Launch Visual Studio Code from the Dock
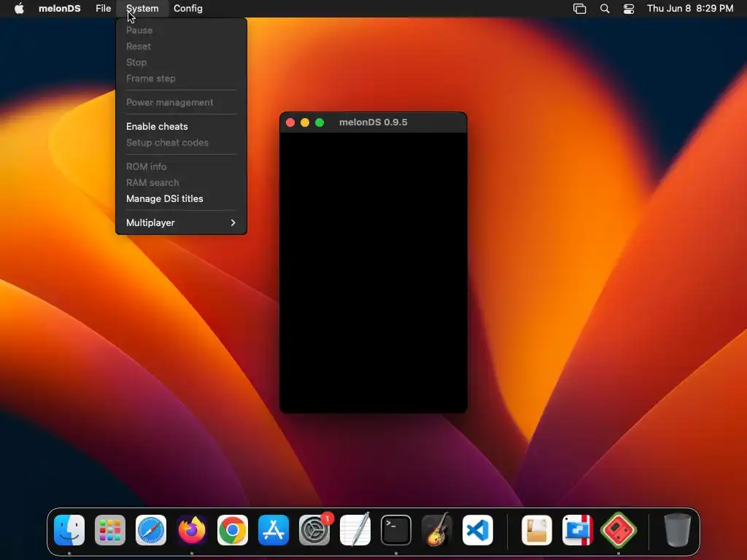The height and width of the screenshot is (560, 747). tap(477, 530)
